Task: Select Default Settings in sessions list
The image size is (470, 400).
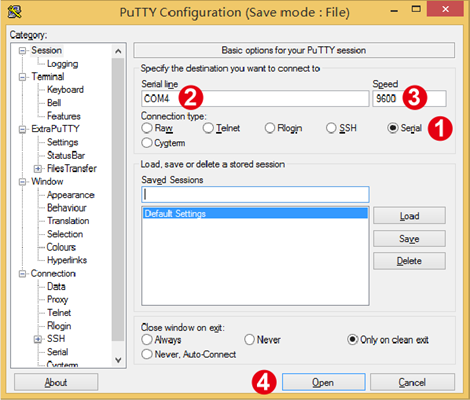Action: [x=255, y=213]
